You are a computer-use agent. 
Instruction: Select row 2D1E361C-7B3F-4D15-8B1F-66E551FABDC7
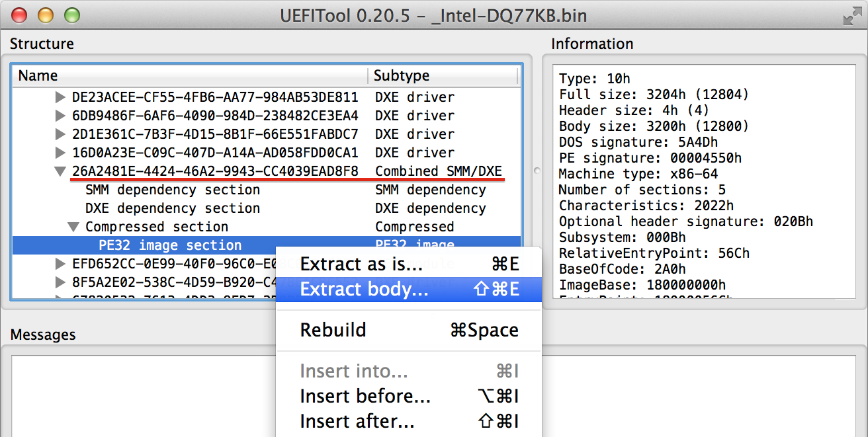(x=267, y=134)
